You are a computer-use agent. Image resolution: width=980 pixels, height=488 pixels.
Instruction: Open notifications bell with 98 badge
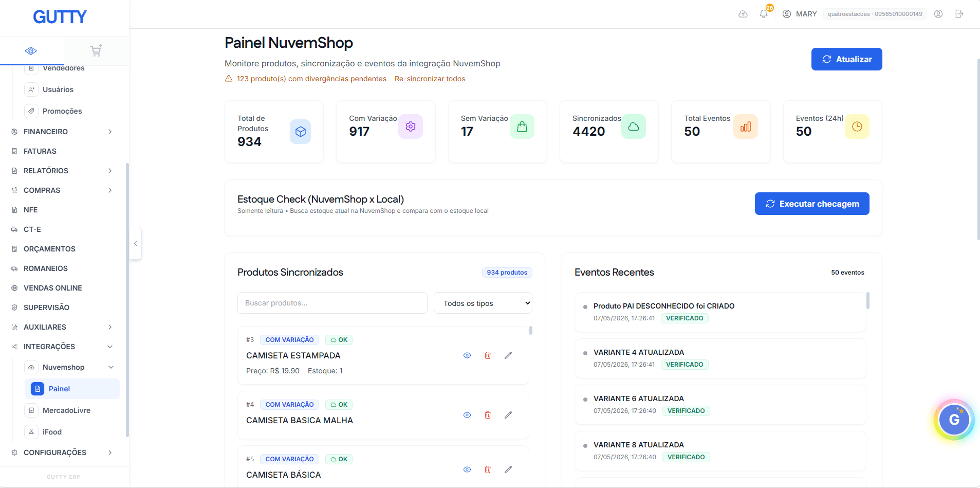pos(764,13)
